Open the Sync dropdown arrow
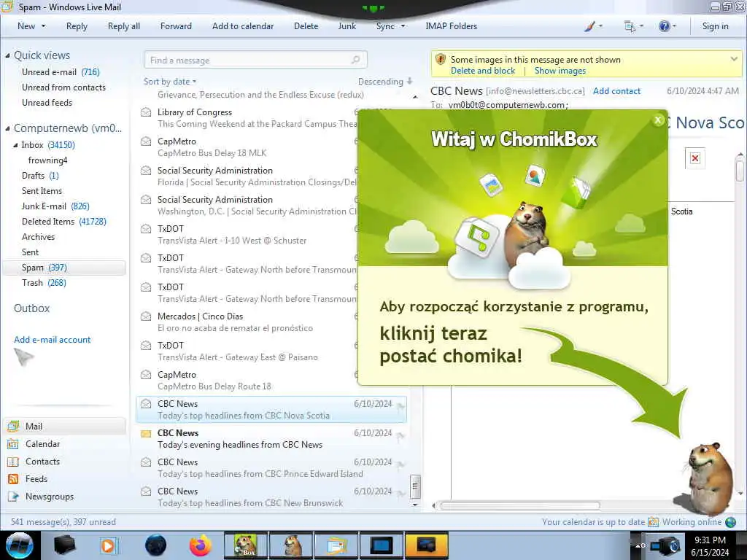The height and width of the screenshot is (560, 747). tap(403, 26)
